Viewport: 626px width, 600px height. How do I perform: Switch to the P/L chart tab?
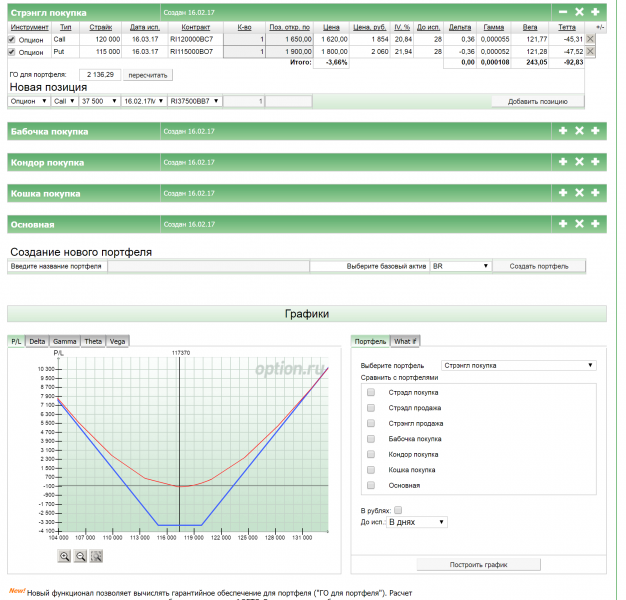click(16, 341)
